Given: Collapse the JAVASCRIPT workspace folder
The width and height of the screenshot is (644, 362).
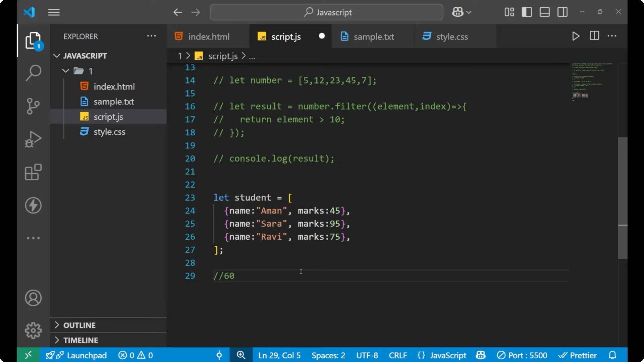Looking at the screenshot, I should [x=56, y=56].
